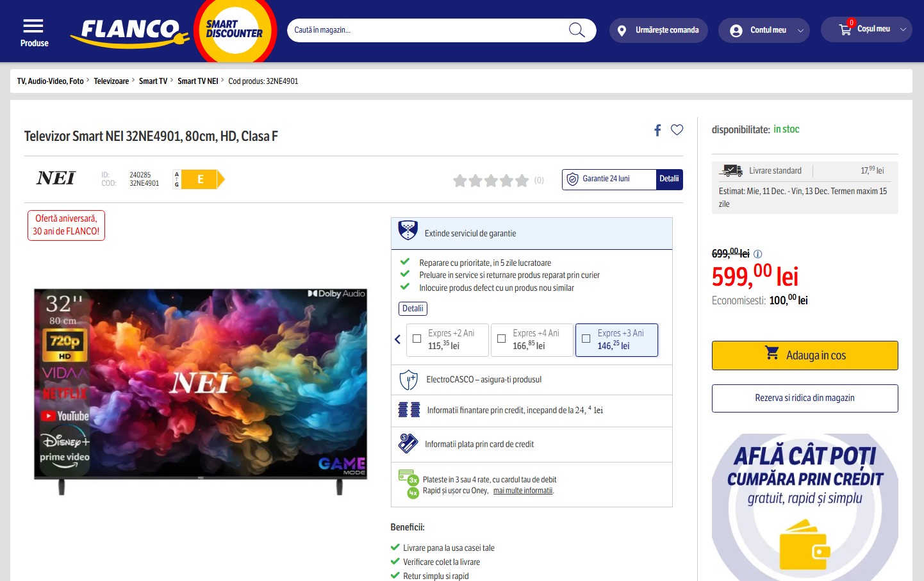
Task: Click the search magnifier icon
Action: [577, 30]
